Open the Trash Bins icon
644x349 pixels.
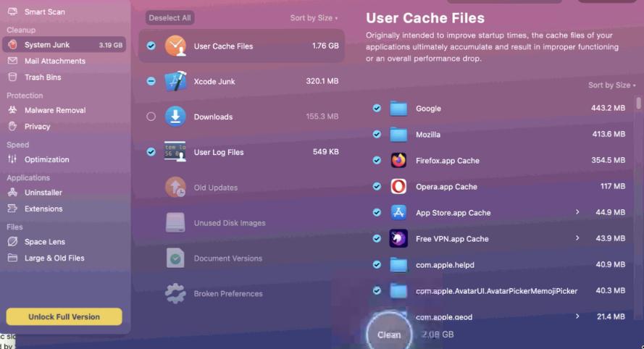[x=13, y=77]
